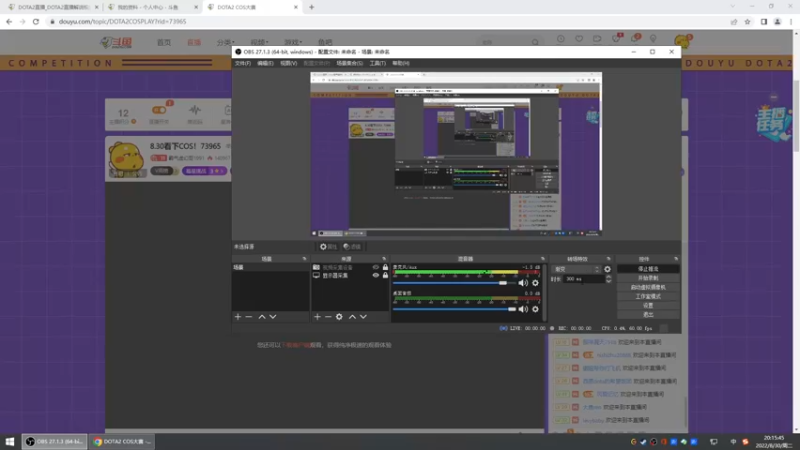Toggle visibility of 显示器采集 source
This screenshot has width=800, height=450.
tap(376, 276)
